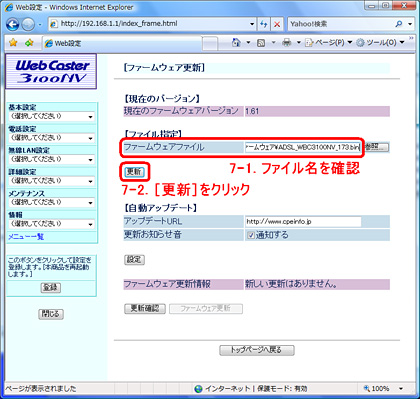Open Favorites Center star icon

(13, 43)
